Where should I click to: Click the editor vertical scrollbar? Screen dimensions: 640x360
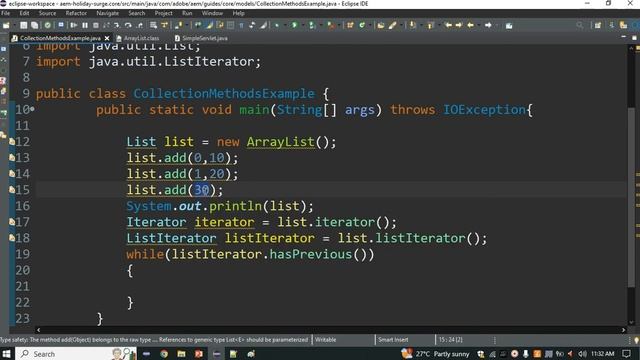632,184
